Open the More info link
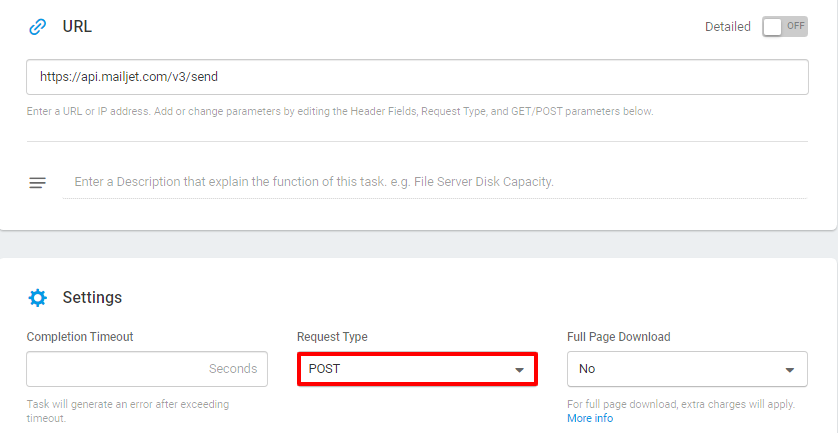838x433 pixels. click(x=590, y=418)
